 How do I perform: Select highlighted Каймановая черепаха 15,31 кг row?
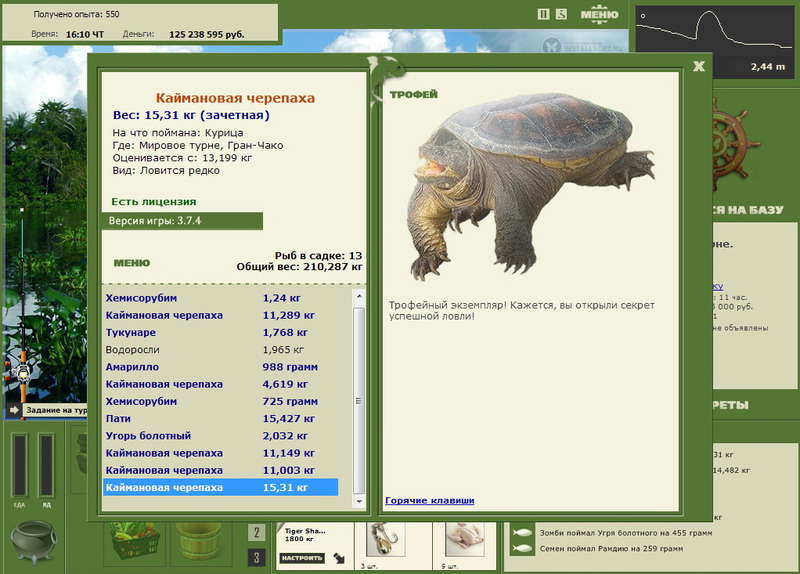220,488
